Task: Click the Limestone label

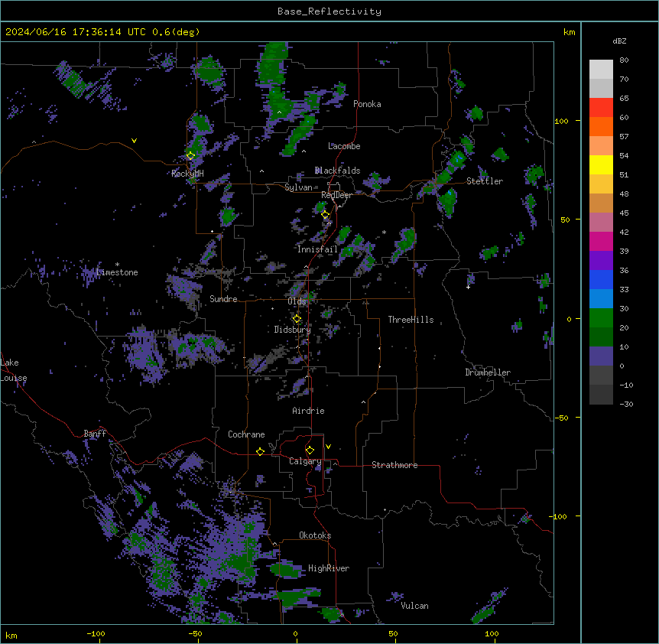Action: (117, 272)
